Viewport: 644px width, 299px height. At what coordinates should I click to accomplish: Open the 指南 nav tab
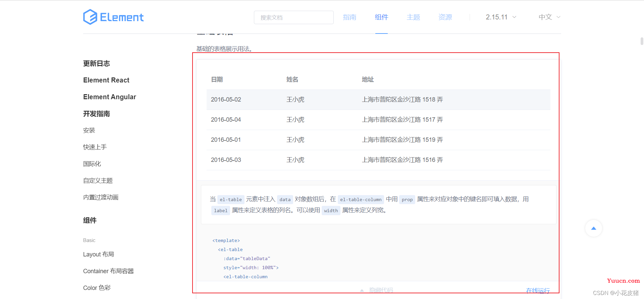[x=350, y=17]
